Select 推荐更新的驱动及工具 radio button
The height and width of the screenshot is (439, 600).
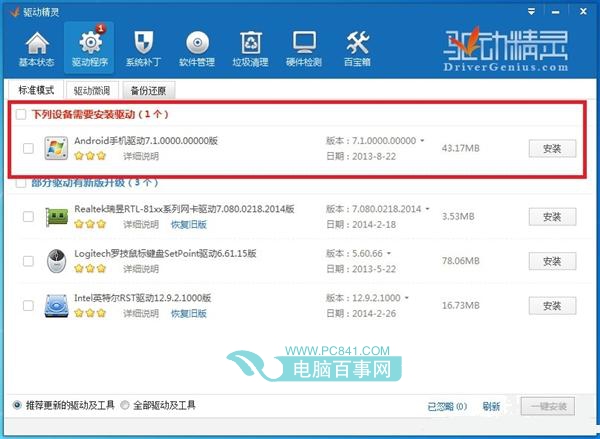pos(17,405)
